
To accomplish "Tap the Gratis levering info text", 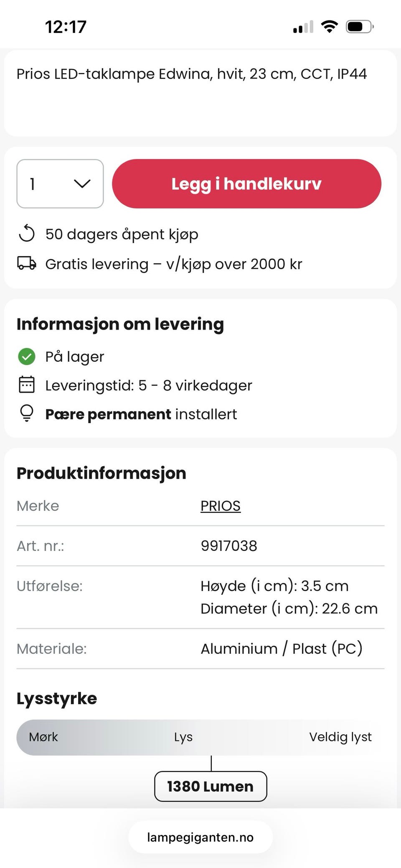I will tap(173, 264).
